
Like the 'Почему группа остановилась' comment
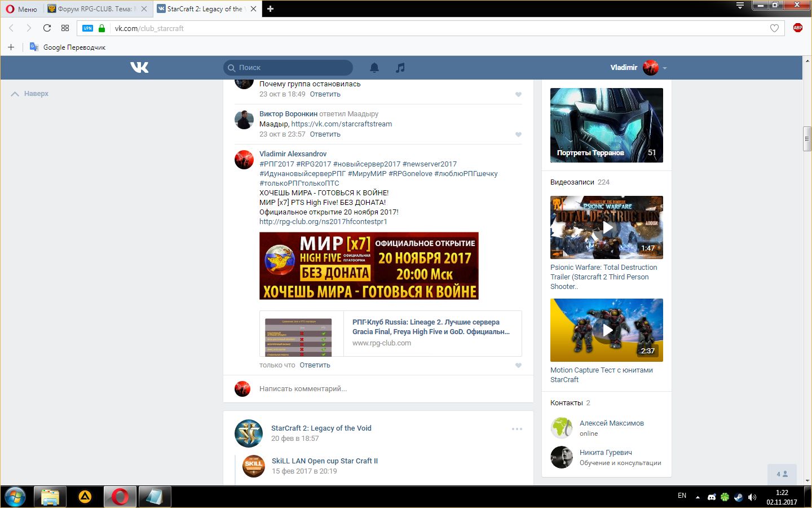click(518, 94)
